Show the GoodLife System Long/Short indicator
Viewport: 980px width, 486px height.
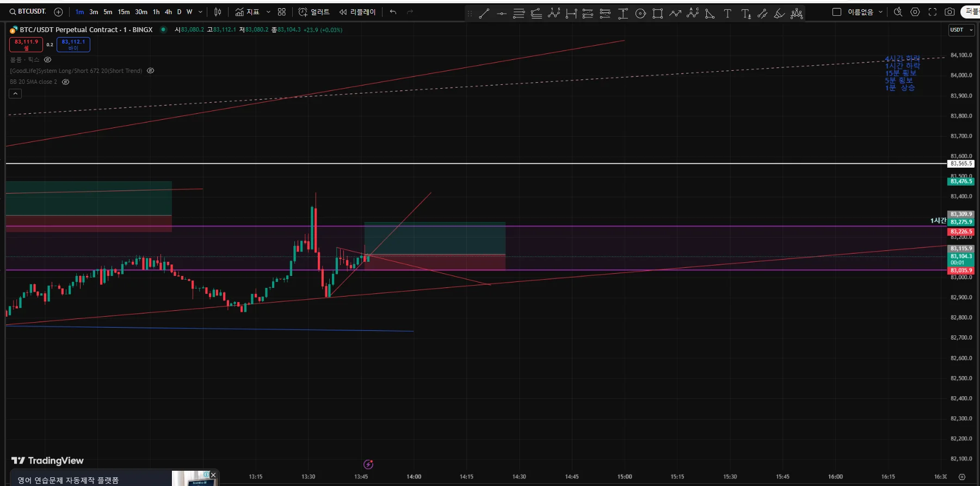coord(151,71)
